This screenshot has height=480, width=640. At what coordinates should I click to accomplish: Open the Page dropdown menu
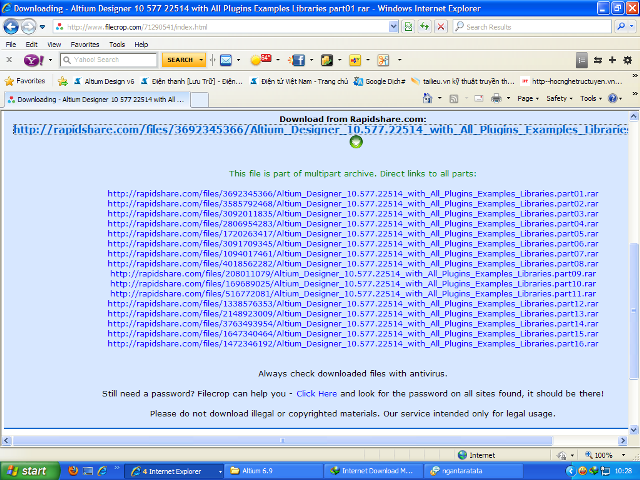(528, 98)
